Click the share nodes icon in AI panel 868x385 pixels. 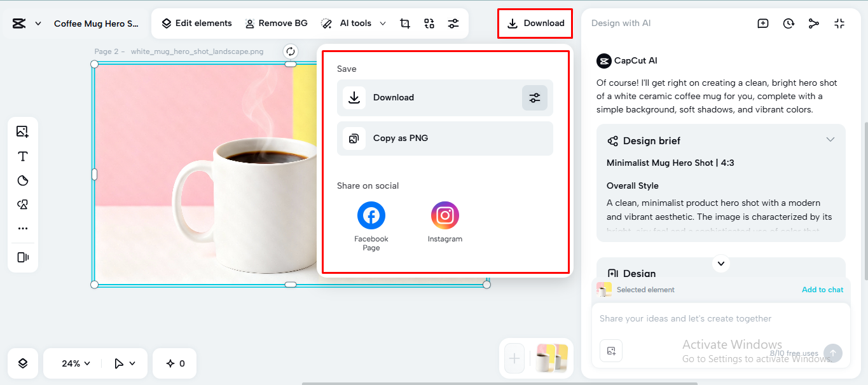814,24
